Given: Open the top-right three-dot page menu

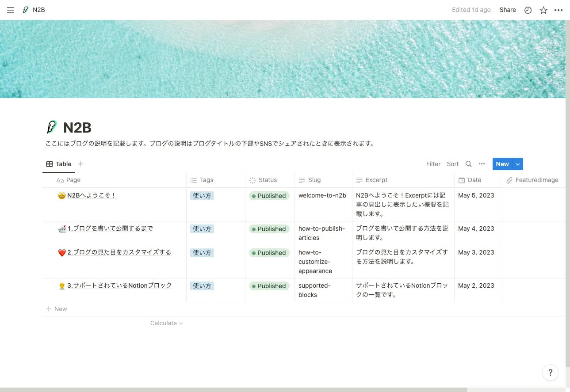Looking at the screenshot, I should [x=559, y=10].
